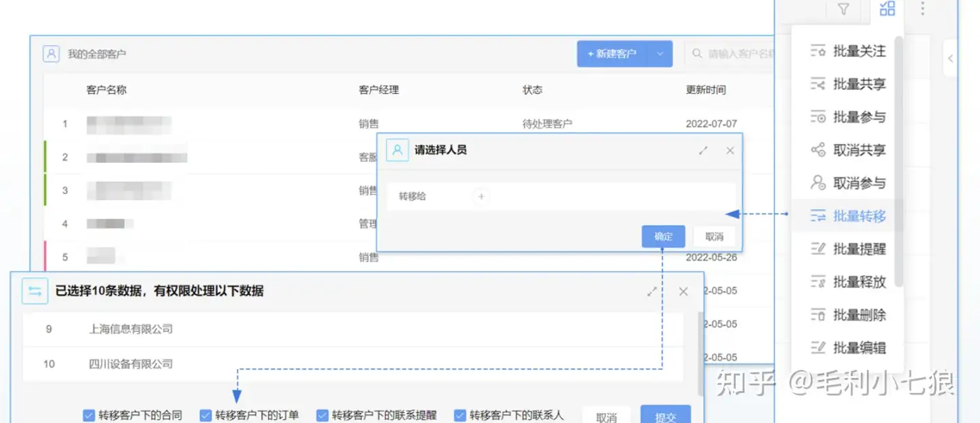
Task: Click the 批量删除 icon
Action: click(x=818, y=315)
